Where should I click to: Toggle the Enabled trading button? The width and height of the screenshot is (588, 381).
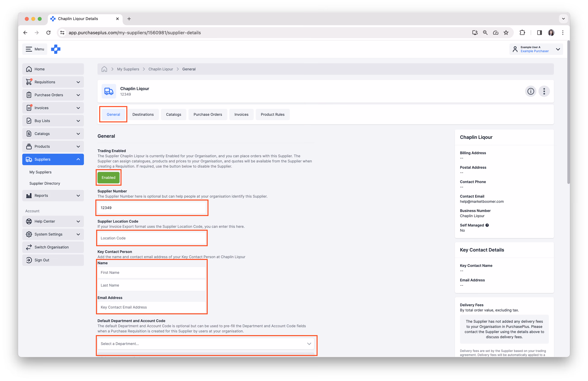click(x=109, y=177)
